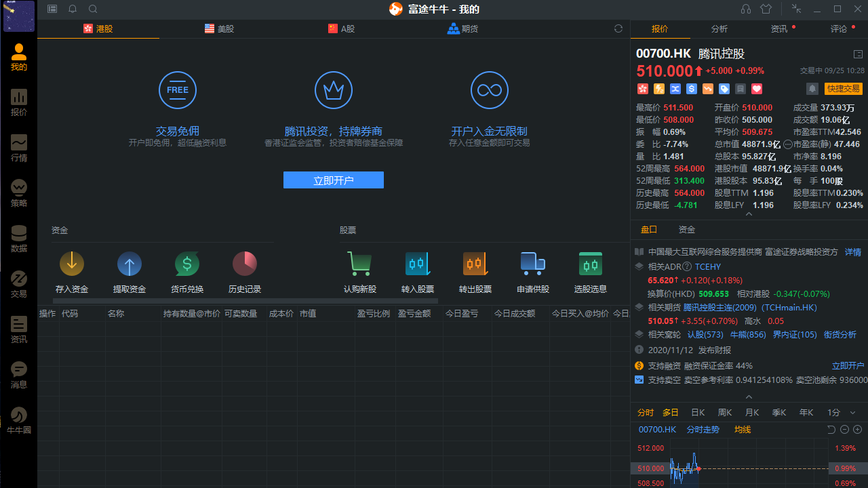The image size is (868, 488).
Task: Open the 街货分析 link
Action: click(x=840, y=334)
